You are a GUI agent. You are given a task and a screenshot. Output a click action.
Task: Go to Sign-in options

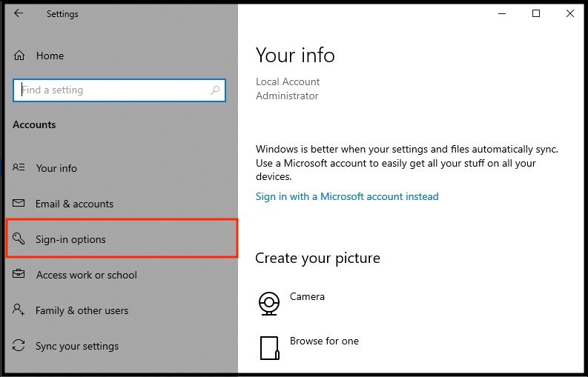[x=122, y=238]
